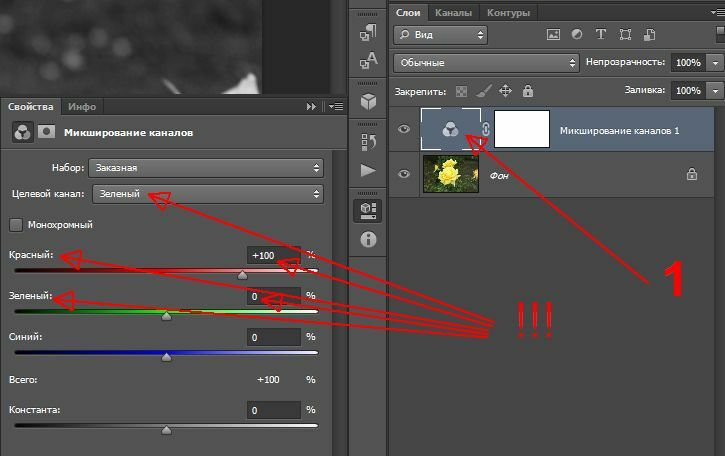Filter layers by smart objects icon
Viewport: 725px width, 456px height.
649,34
